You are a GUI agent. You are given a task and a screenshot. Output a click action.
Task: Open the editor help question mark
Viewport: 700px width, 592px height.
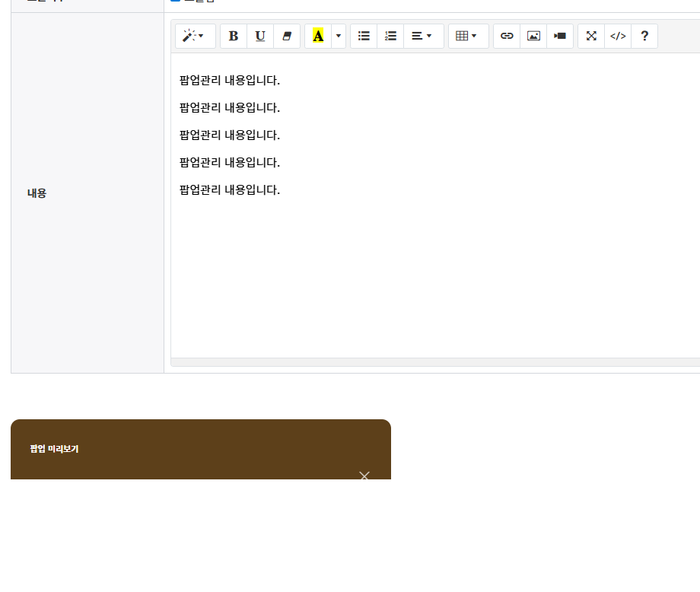tap(644, 36)
